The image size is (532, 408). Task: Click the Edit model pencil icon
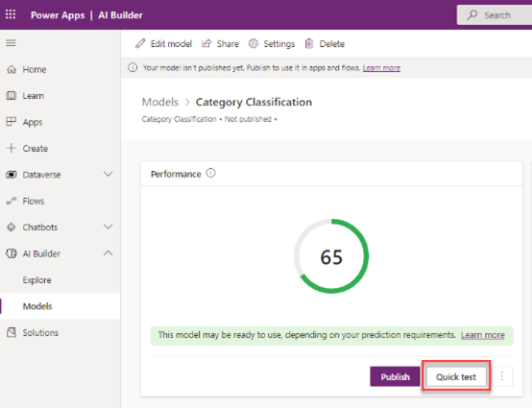click(140, 44)
